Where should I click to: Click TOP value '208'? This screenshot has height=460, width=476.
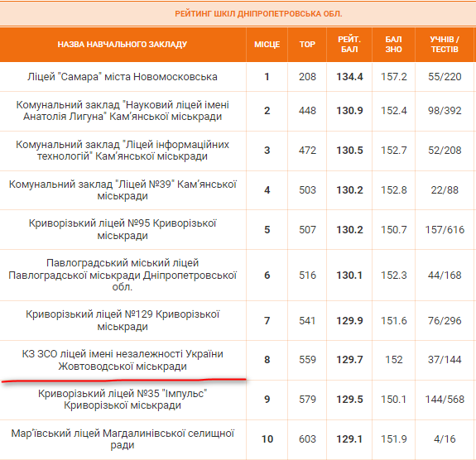pyautogui.click(x=307, y=77)
